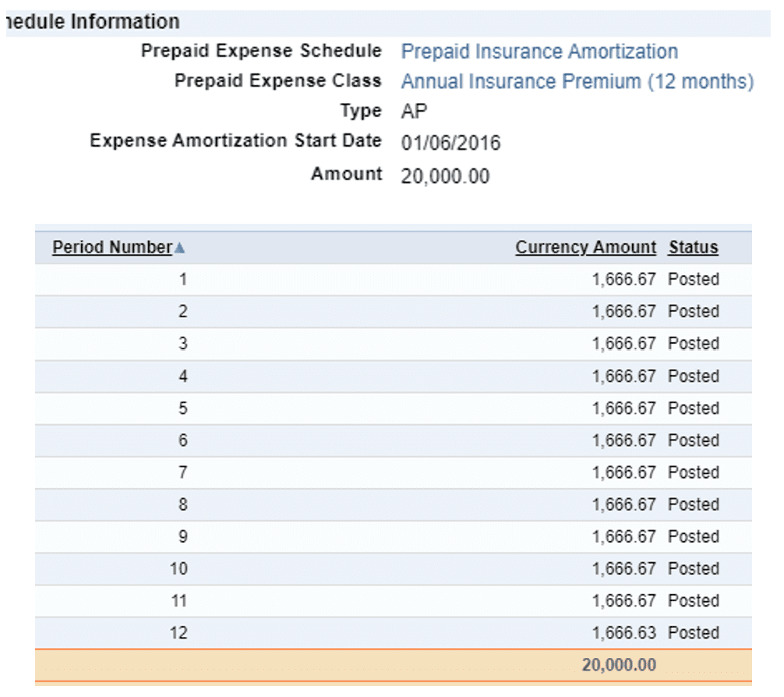Click period number 10 cell
Viewport: 784px width, 697px height.
(x=178, y=568)
